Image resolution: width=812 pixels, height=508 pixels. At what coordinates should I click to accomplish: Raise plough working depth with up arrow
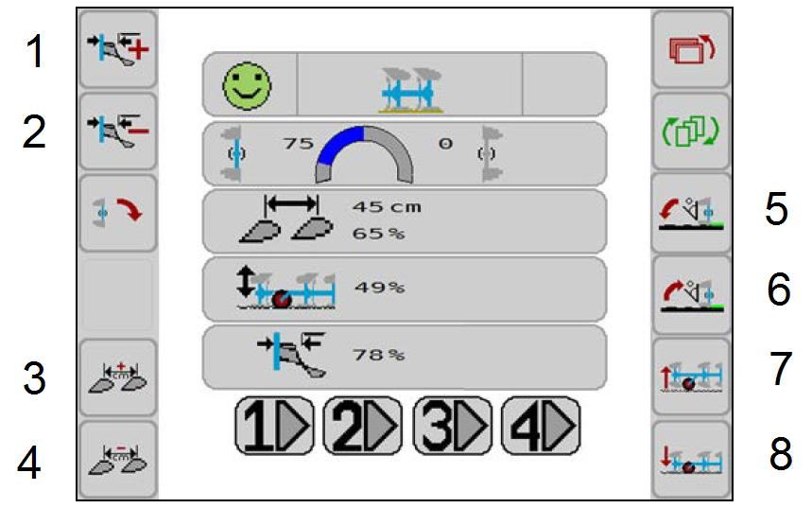[691, 377]
